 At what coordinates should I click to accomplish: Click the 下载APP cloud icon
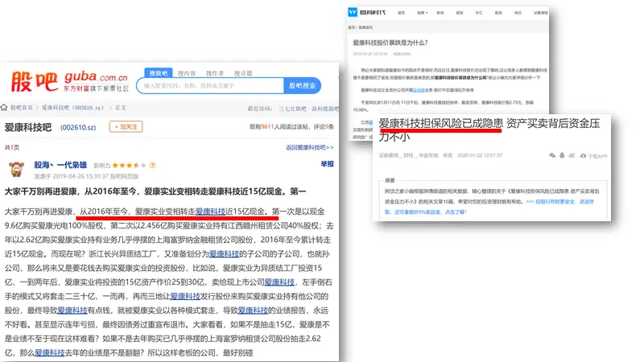[x=584, y=154]
